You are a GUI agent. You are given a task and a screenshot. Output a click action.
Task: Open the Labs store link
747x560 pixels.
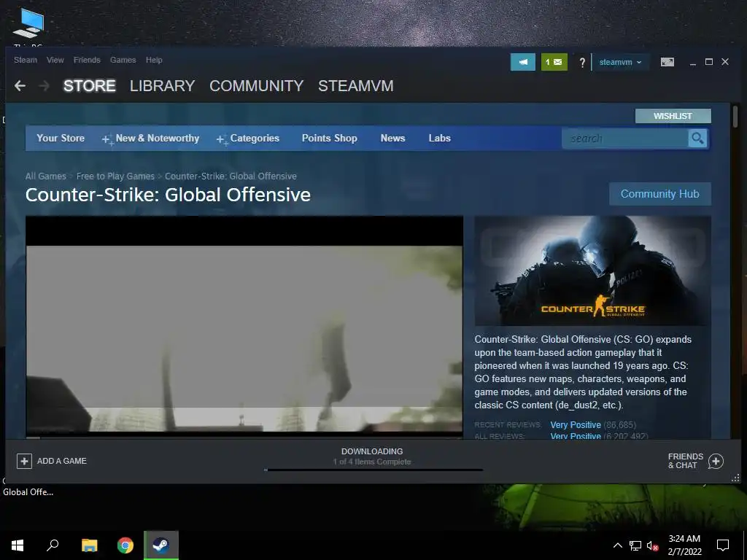point(439,138)
